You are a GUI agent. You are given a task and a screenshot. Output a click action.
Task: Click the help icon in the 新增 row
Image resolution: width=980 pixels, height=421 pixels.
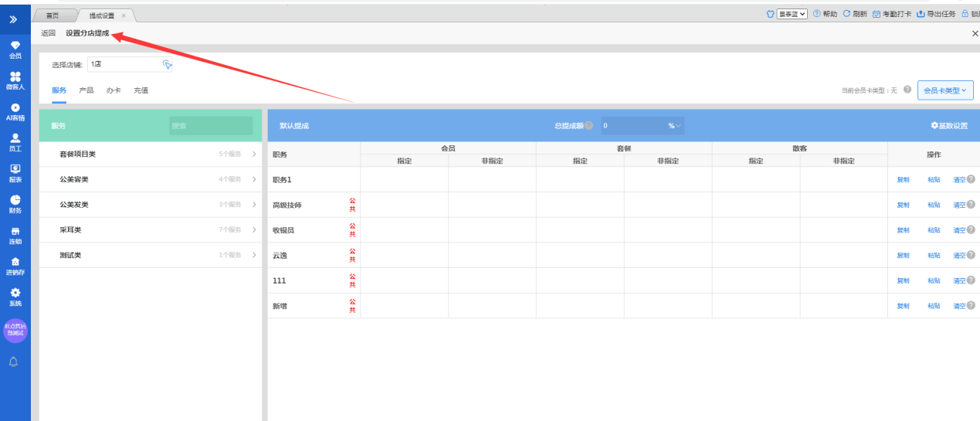point(971,306)
